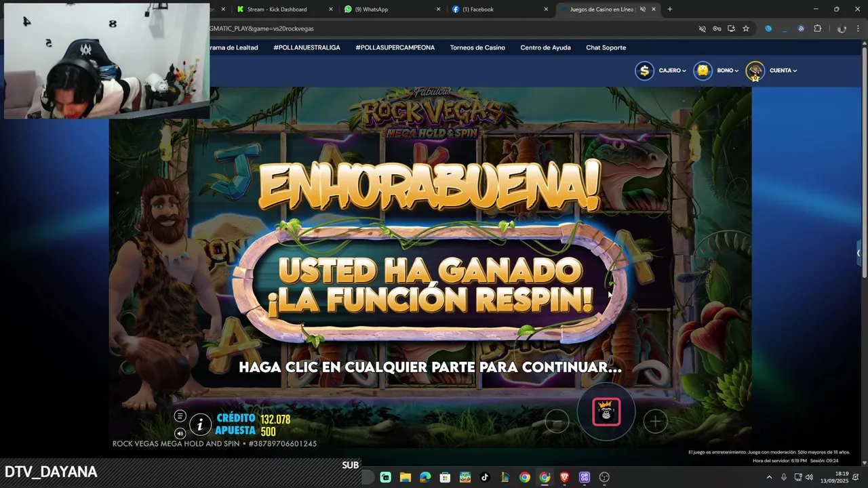Decrease bet with the minus button
The image size is (868, 488).
pos(557,422)
